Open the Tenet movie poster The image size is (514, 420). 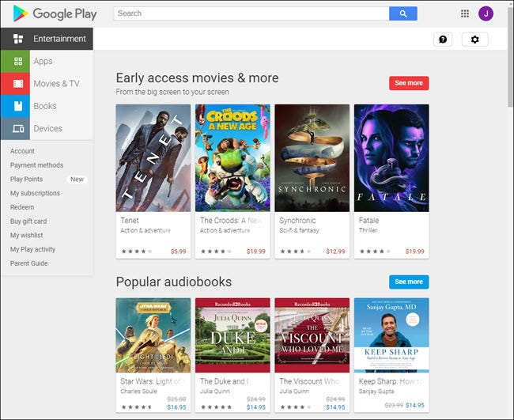point(153,158)
